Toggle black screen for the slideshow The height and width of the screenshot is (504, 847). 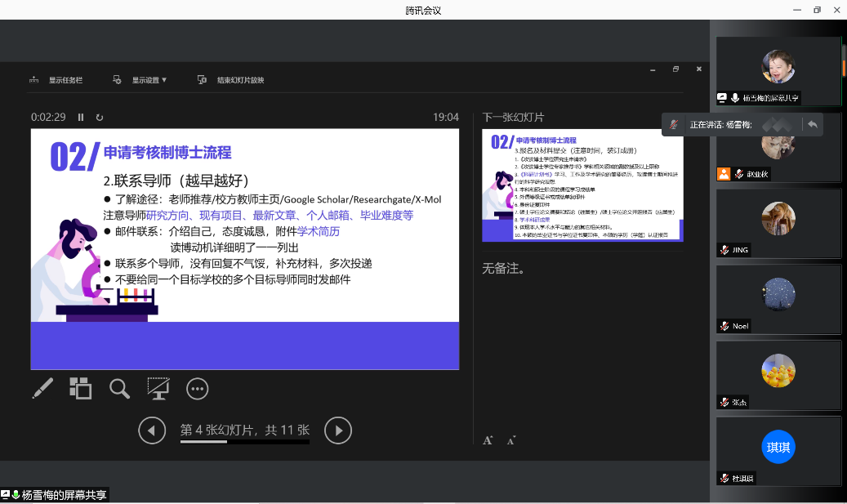[158, 388]
